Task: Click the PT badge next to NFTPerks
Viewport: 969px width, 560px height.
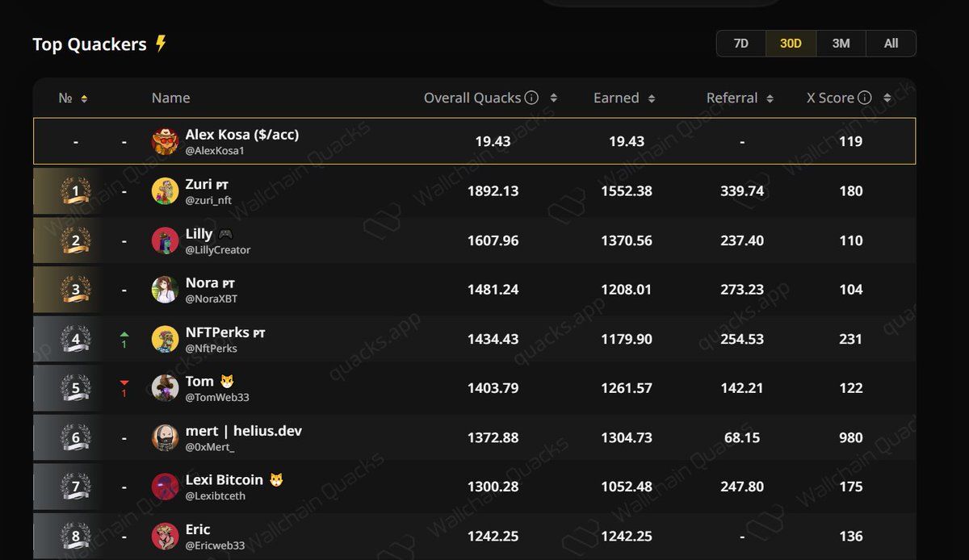Action: [x=259, y=333]
